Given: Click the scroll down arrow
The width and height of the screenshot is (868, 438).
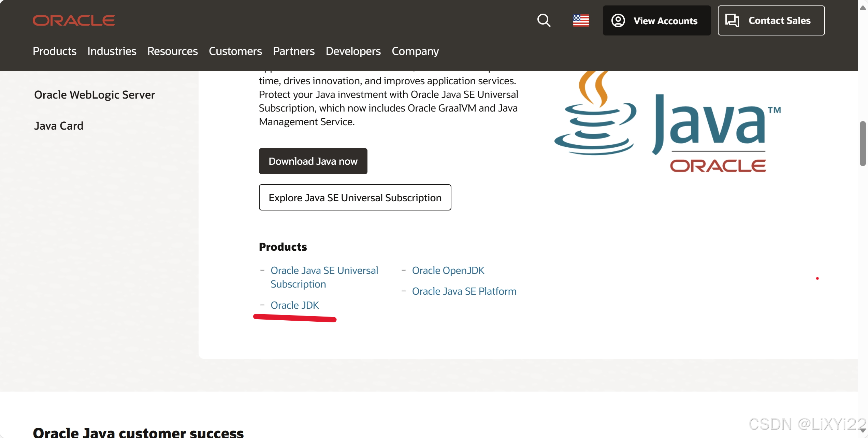Looking at the screenshot, I should (863, 430).
